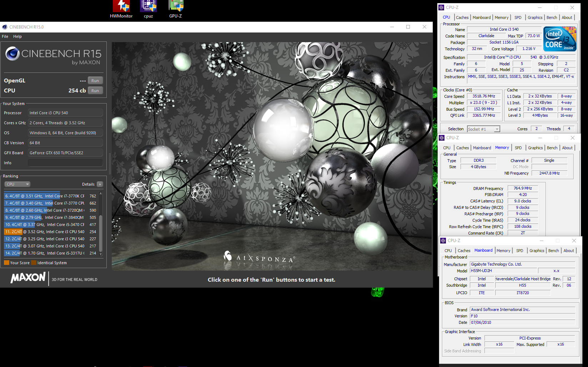Open About tab in top CPU-Z window
This screenshot has width=588, height=367.
pyautogui.click(x=567, y=17)
